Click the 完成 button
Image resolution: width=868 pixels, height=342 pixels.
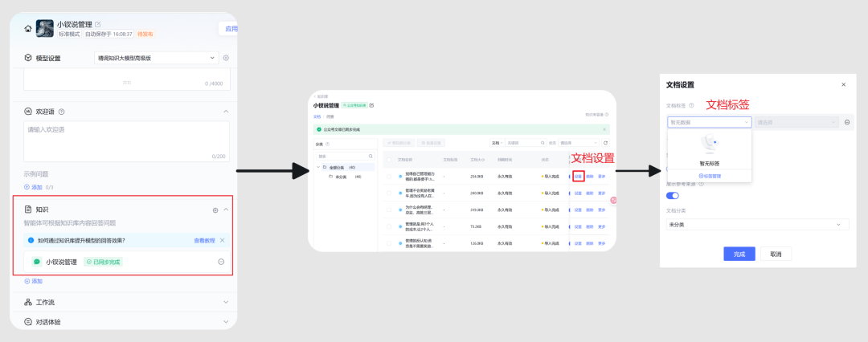coord(739,254)
